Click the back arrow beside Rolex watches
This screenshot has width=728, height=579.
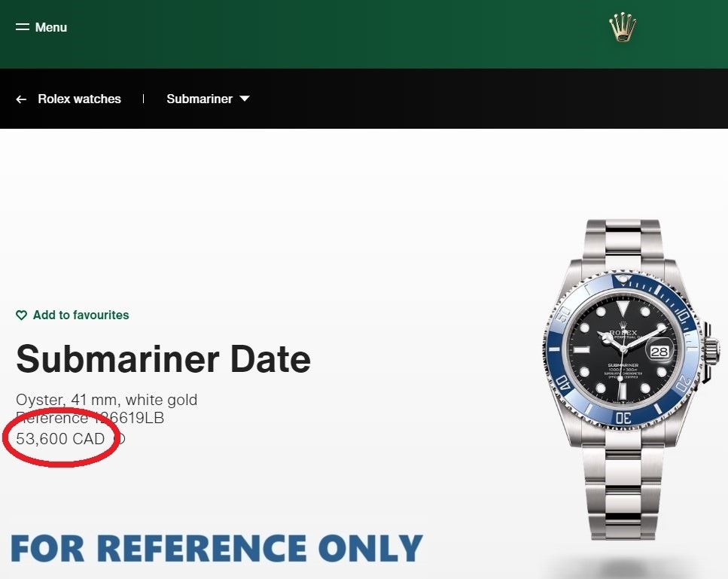click(x=21, y=99)
